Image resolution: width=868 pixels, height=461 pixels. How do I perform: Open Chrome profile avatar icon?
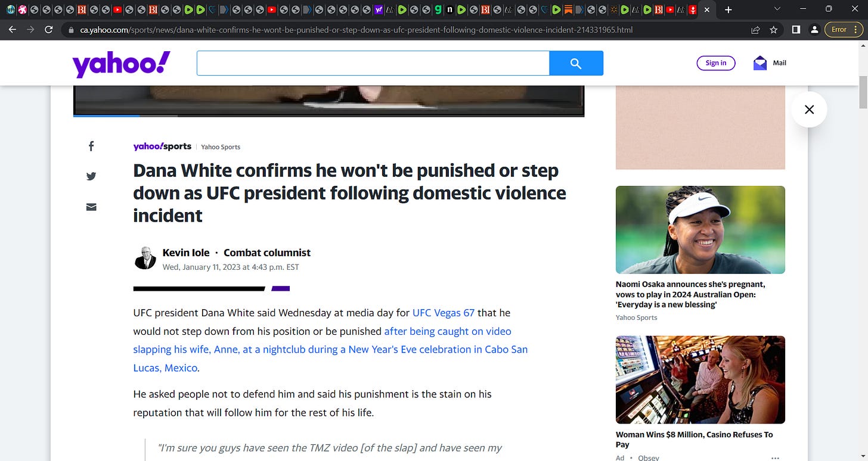(x=814, y=29)
